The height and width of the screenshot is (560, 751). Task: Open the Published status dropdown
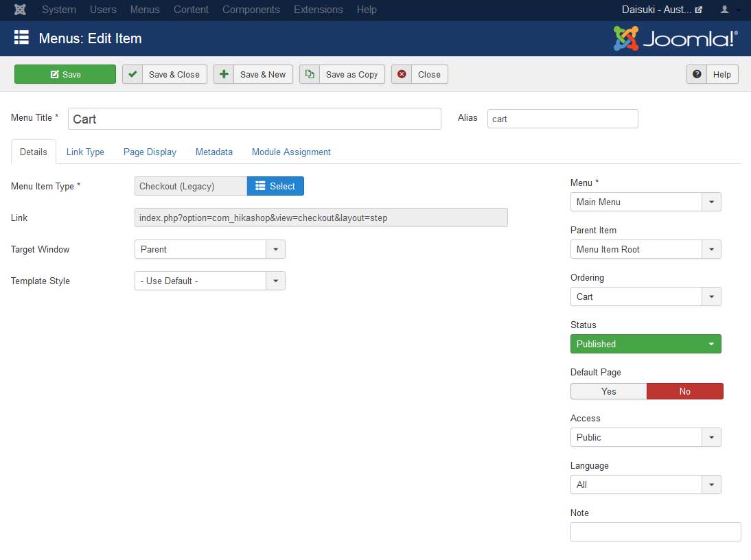[x=646, y=344]
